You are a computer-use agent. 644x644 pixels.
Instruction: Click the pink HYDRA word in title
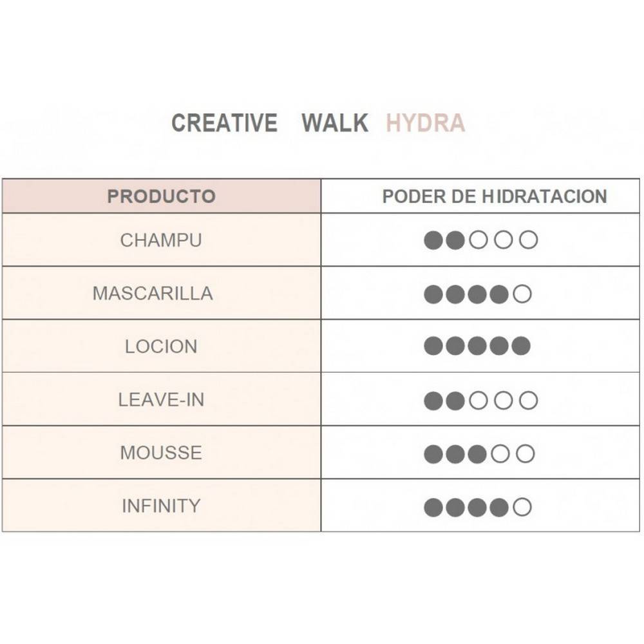pyautogui.click(x=425, y=123)
